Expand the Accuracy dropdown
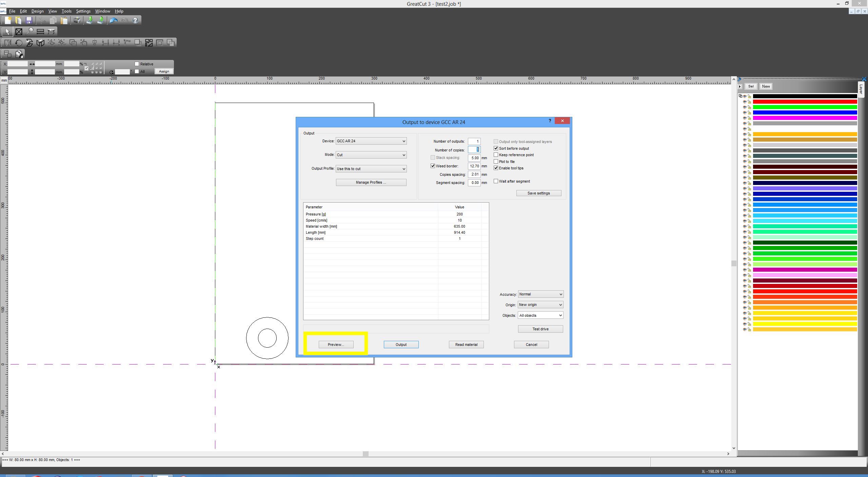Viewport: 868px width, 477px height. [x=540, y=294]
